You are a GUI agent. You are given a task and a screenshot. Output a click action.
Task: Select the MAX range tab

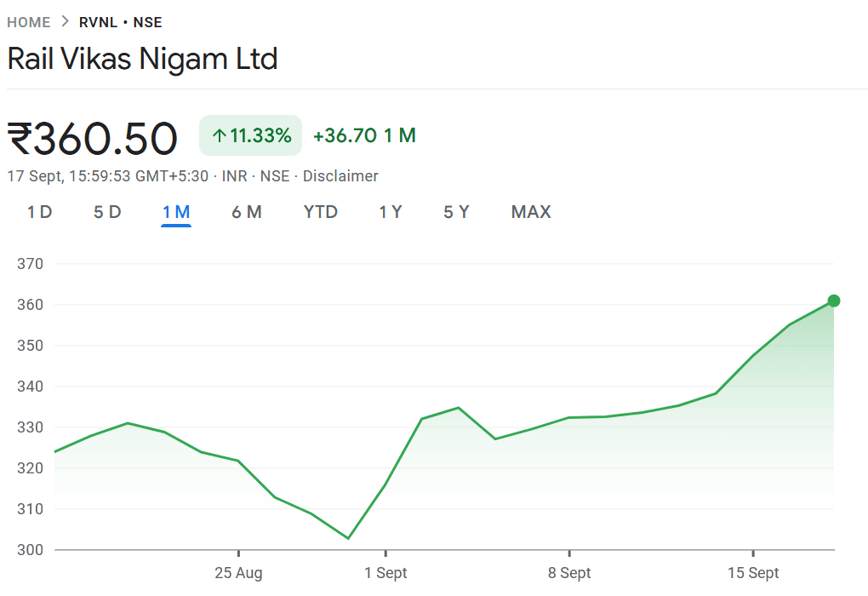pyautogui.click(x=531, y=212)
